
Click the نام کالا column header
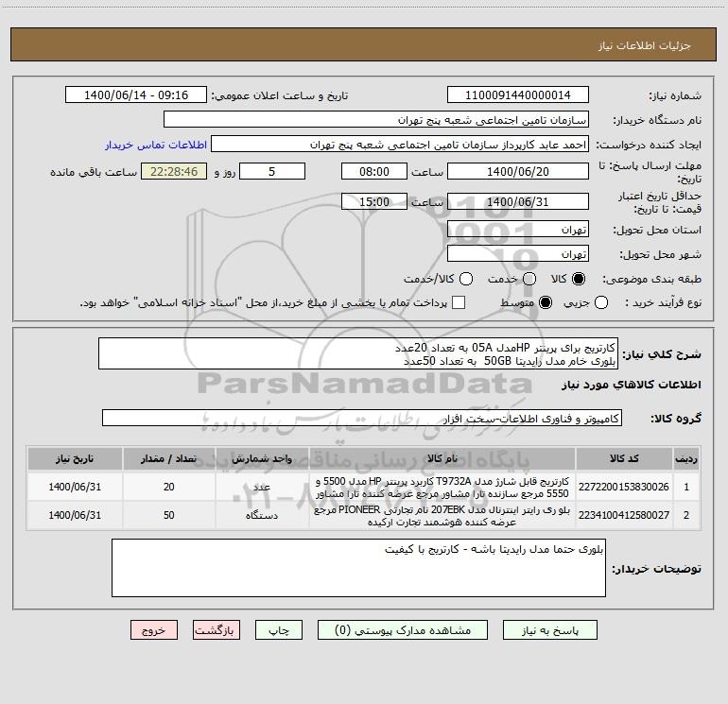tap(442, 458)
